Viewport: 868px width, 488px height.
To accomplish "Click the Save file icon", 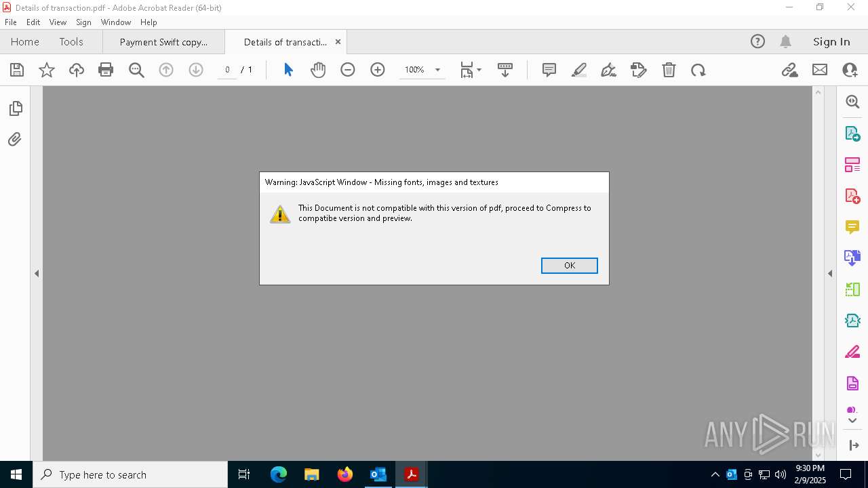I will pos(17,70).
